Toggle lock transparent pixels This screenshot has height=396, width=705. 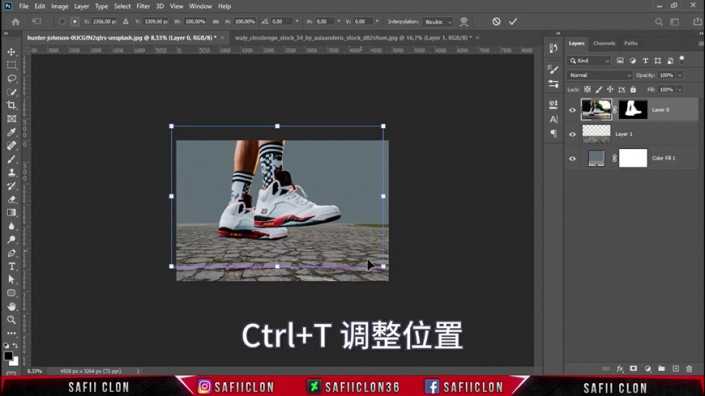pyautogui.click(x=587, y=90)
